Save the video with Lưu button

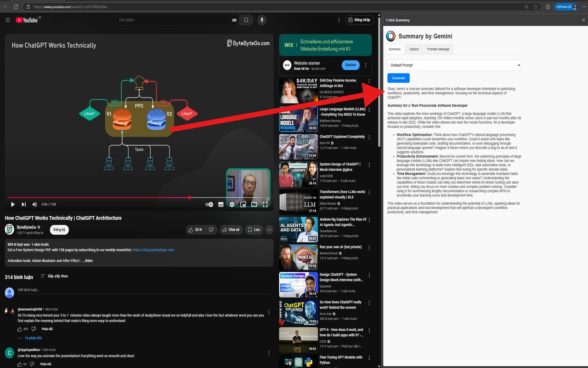254,230
